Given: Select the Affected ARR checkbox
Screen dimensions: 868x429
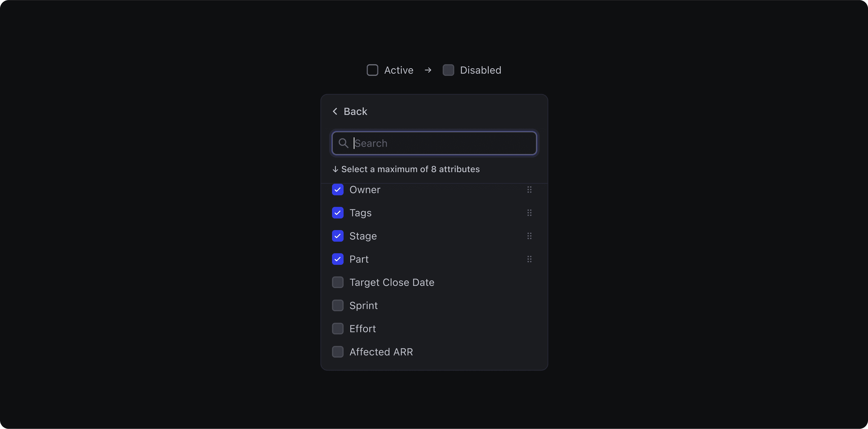Looking at the screenshot, I should click(x=338, y=352).
